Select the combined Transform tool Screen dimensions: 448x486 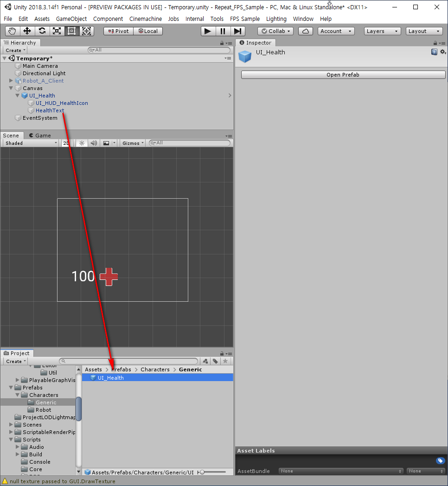tap(87, 31)
